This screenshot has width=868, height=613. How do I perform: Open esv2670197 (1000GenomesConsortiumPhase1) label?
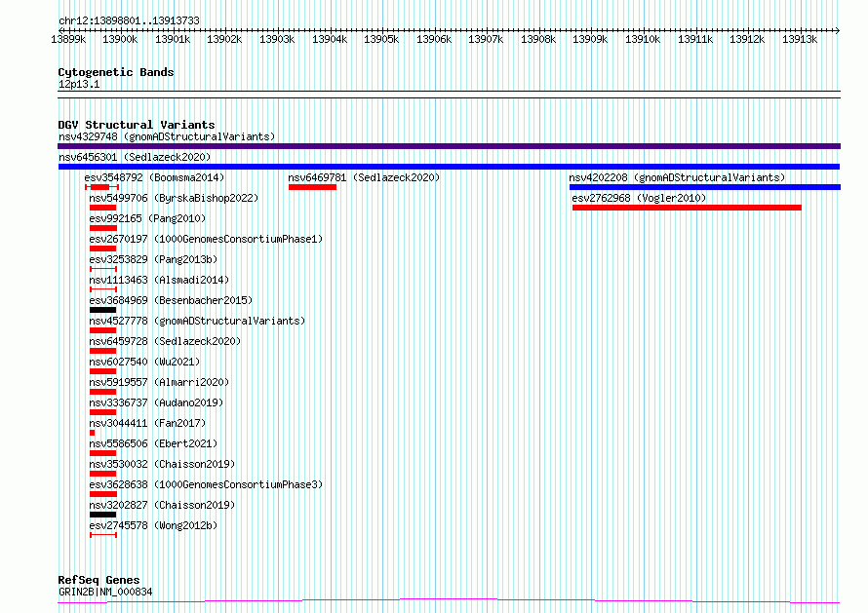coord(206,239)
